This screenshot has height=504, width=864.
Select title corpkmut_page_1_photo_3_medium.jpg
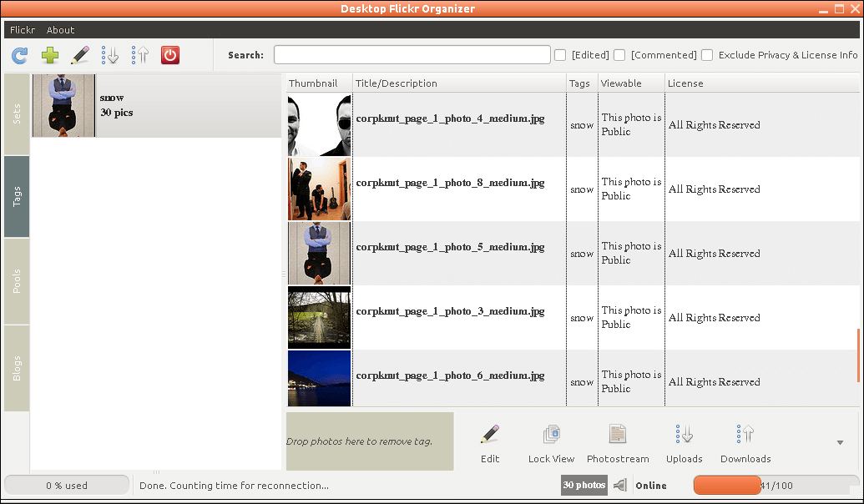coord(450,311)
